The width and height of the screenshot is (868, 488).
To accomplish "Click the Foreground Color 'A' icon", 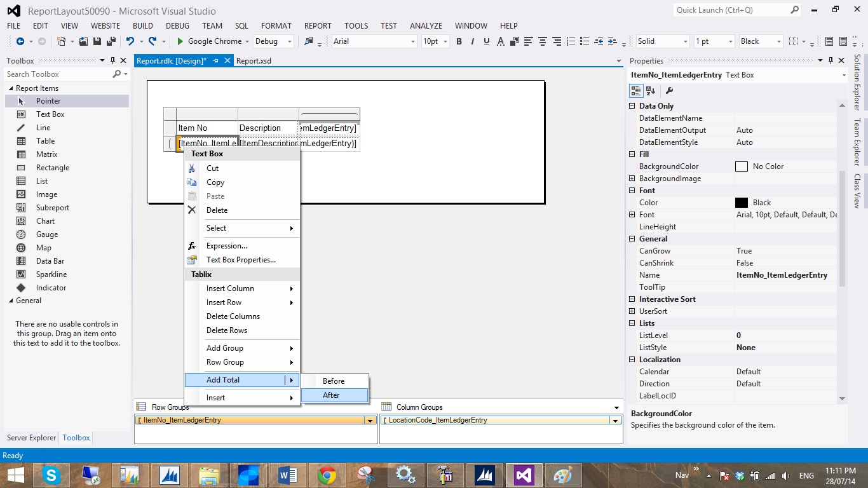I will click(x=501, y=41).
